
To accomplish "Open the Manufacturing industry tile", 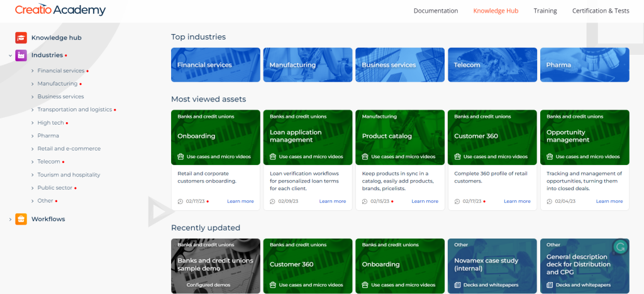I will coord(308,65).
